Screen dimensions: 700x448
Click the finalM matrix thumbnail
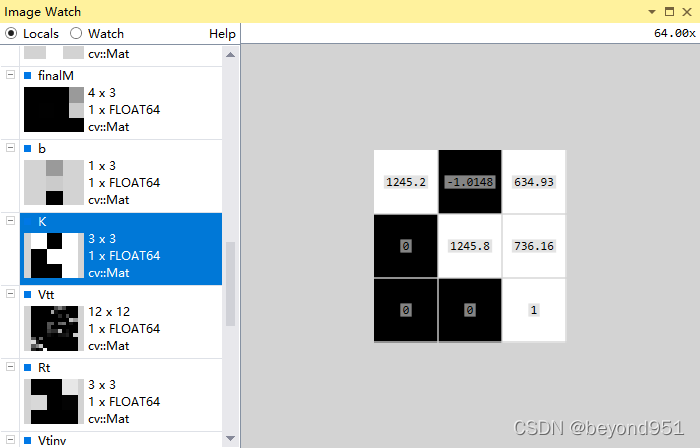coord(54,109)
